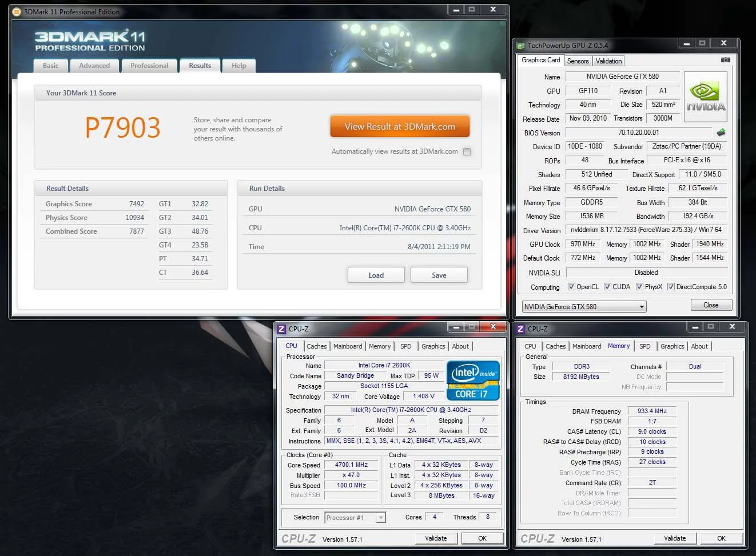Click the title icon of the CPU-Z processor window
This screenshot has width=756, height=556.
[281, 329]
